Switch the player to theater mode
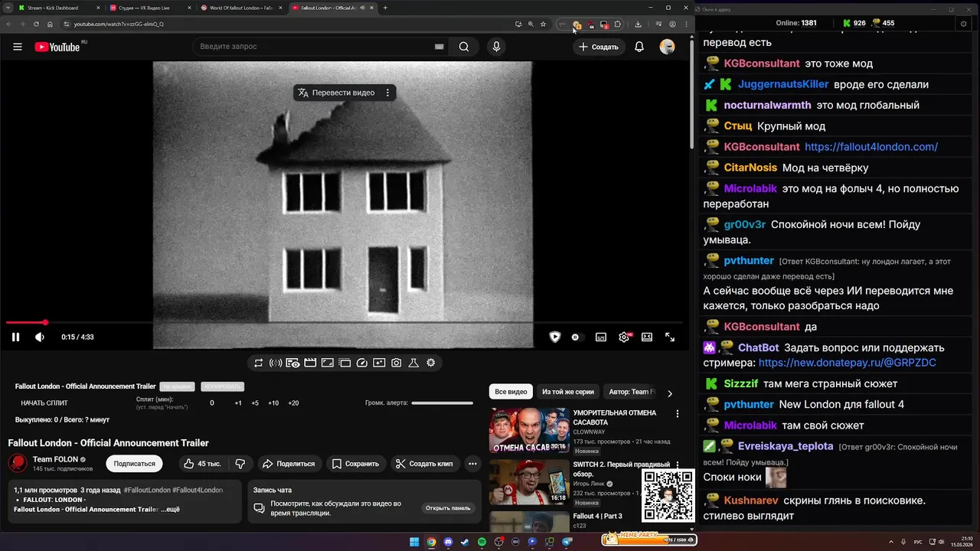This screenshot has height=551, width=980. click(x=647, y=337)
